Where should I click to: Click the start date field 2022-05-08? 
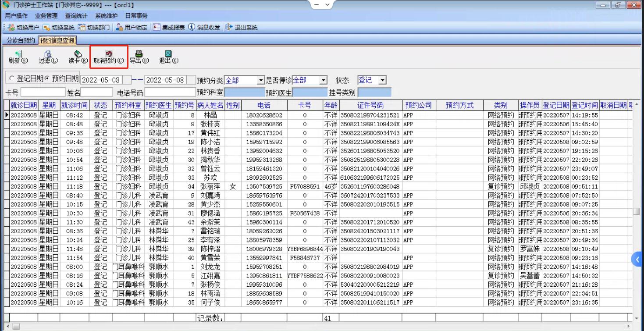point(101,80)
